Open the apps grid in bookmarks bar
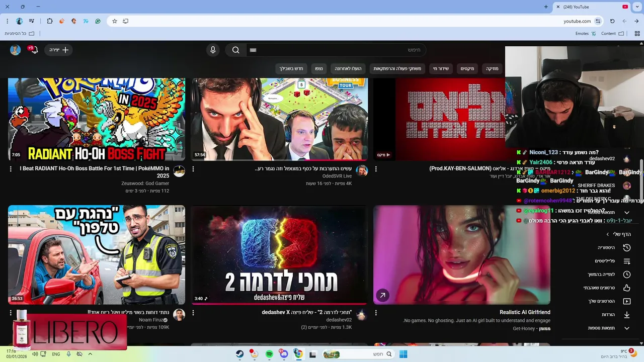 tap(637, 34)
